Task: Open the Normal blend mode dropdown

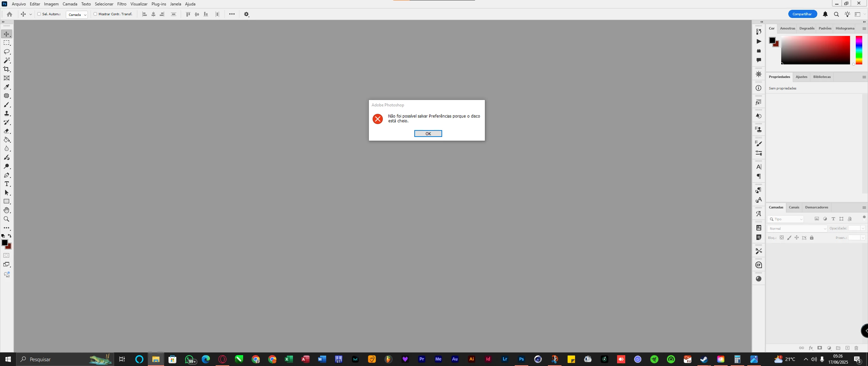Action: pyautogui.click(x=797, y=229)
